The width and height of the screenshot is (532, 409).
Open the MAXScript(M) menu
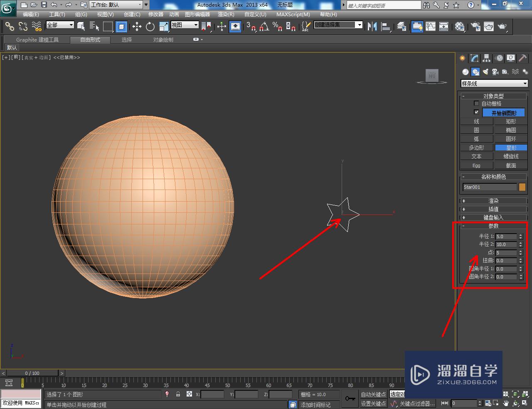(x=293, y=15)
